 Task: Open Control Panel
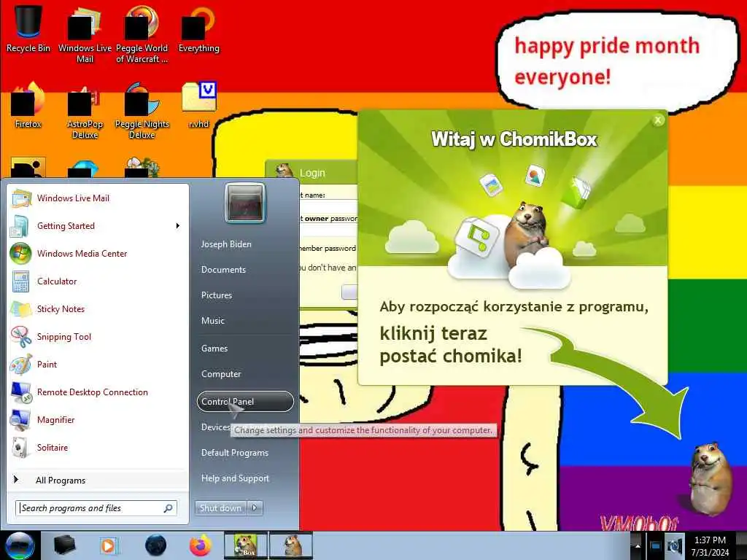[245, 402]
